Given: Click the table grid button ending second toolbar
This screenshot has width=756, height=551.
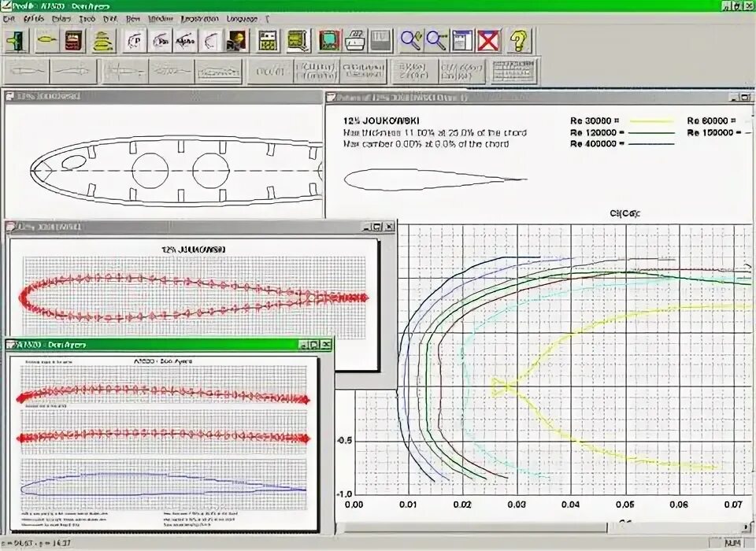Looking at the screenshot, I should [x=514, y=72].
